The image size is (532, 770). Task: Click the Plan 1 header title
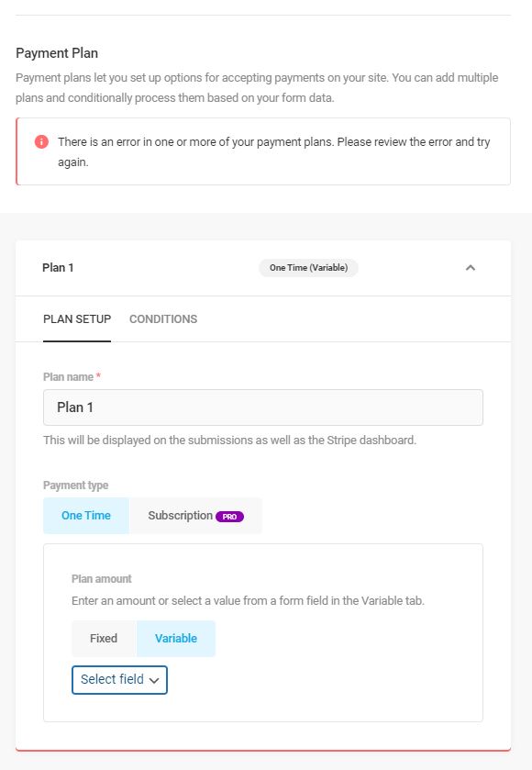pyautogui.click(x=58, y=268)
